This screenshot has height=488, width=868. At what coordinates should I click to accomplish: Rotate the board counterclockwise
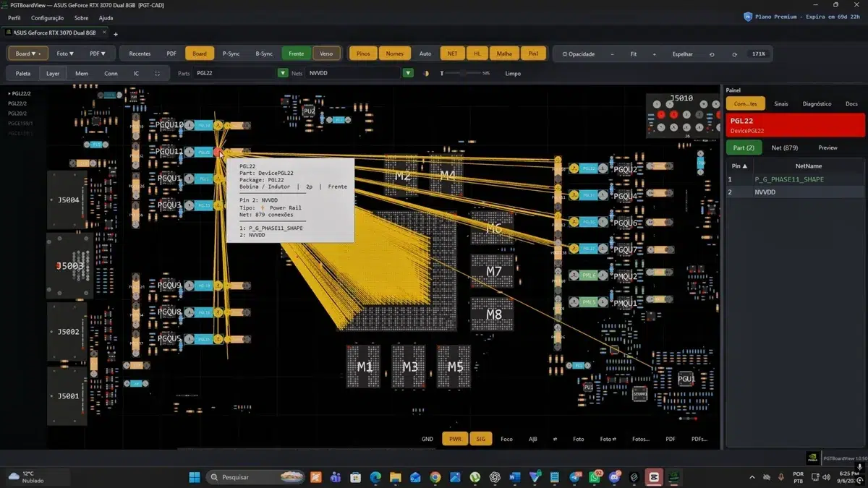(712, 53)
